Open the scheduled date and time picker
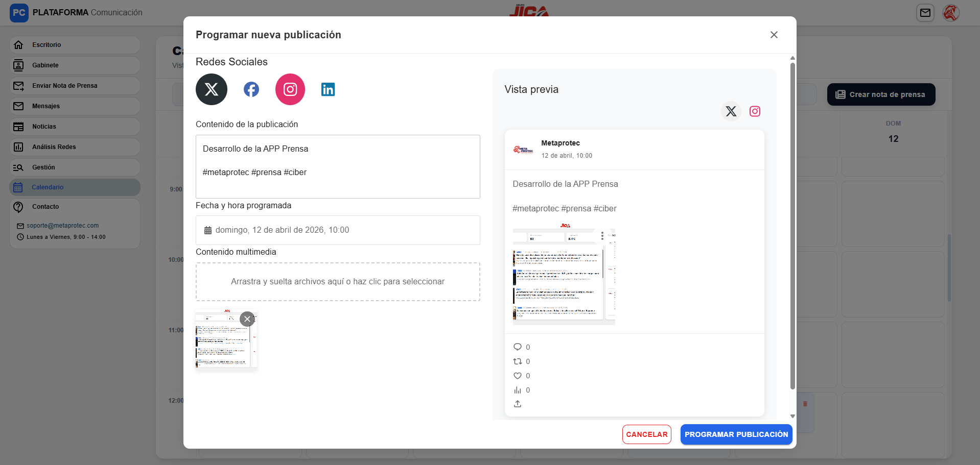This screenshot has height=465, width=980. point(337,230)
